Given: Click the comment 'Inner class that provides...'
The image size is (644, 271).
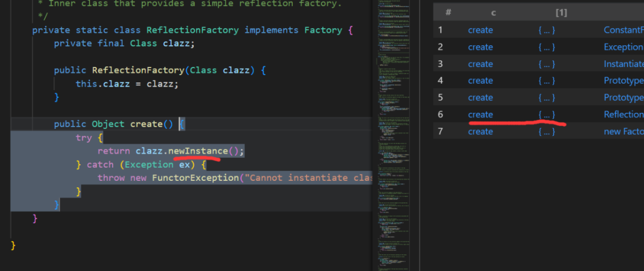Looking at the screenshot, I should click(x=196, y=4).
